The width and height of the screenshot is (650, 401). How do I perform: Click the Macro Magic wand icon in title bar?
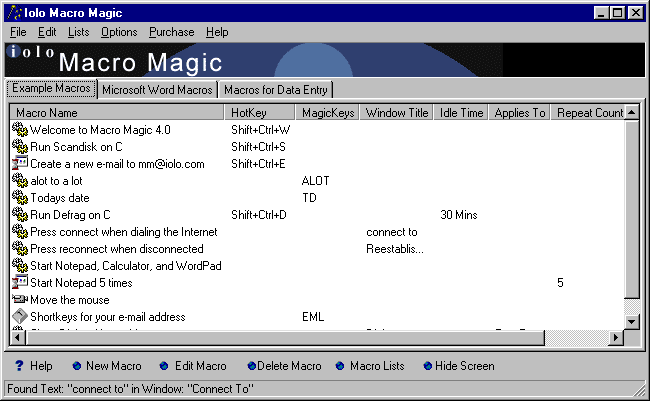(x=15, y=13)
